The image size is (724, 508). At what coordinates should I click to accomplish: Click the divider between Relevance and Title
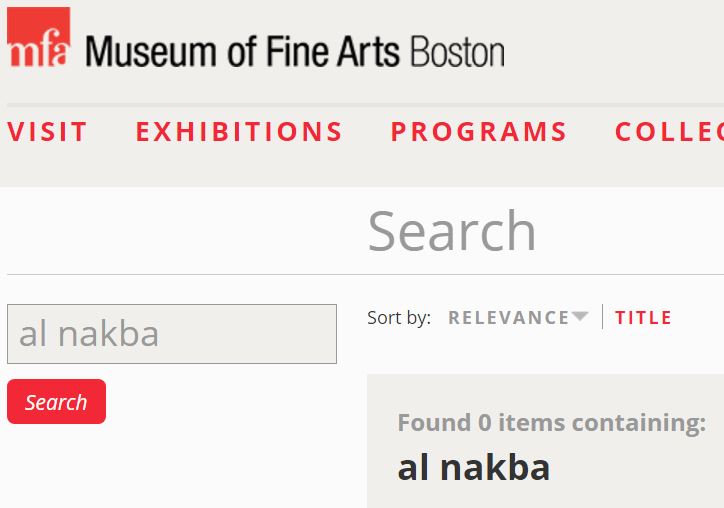602,317
